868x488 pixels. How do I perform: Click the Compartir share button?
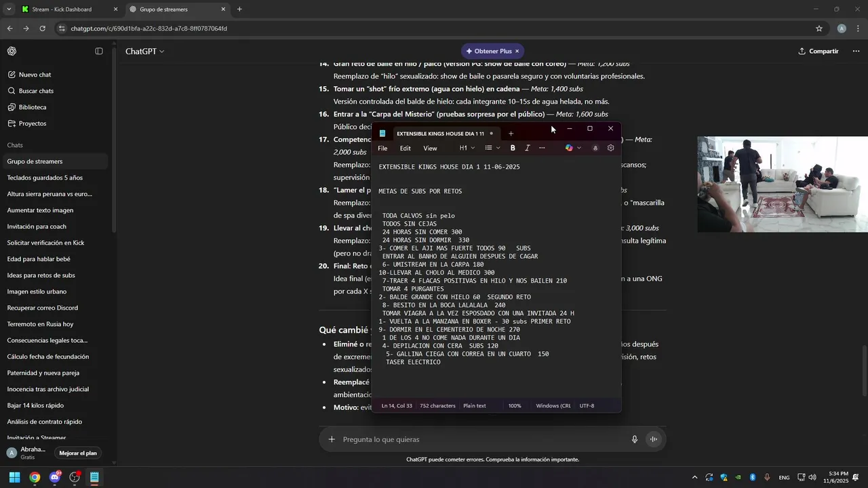818,51
